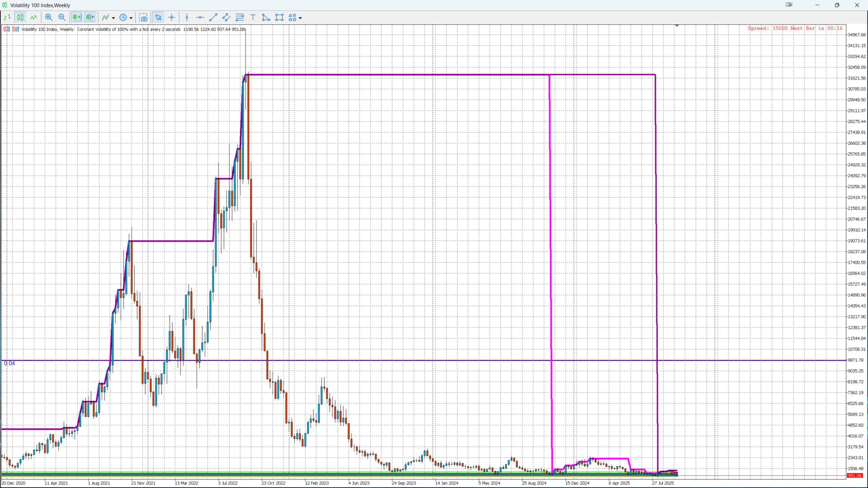Switch to line chart display
Image resolution: width=868 pixels, height=488 pixels.
pos(34,18)
